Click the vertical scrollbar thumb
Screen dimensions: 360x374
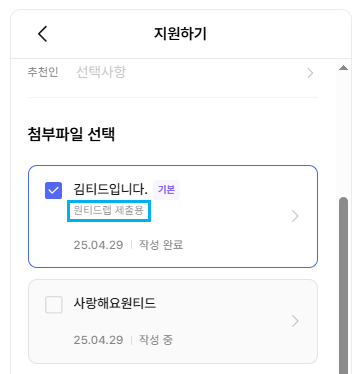(x=343, y=285)
